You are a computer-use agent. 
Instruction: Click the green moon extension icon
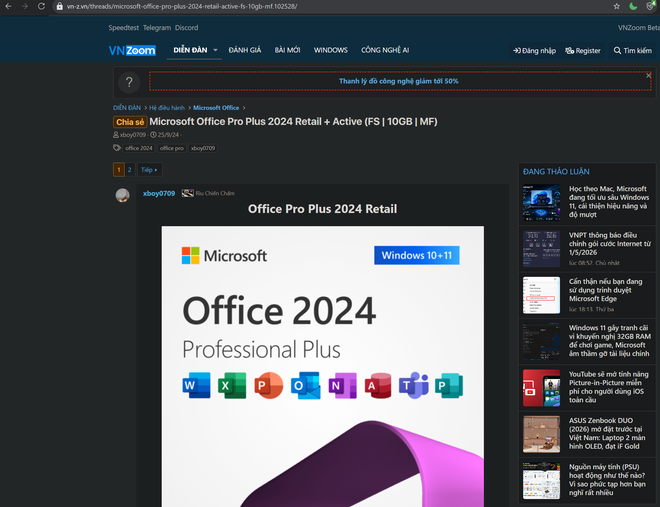pyautogui.click(x=633, y=6)
